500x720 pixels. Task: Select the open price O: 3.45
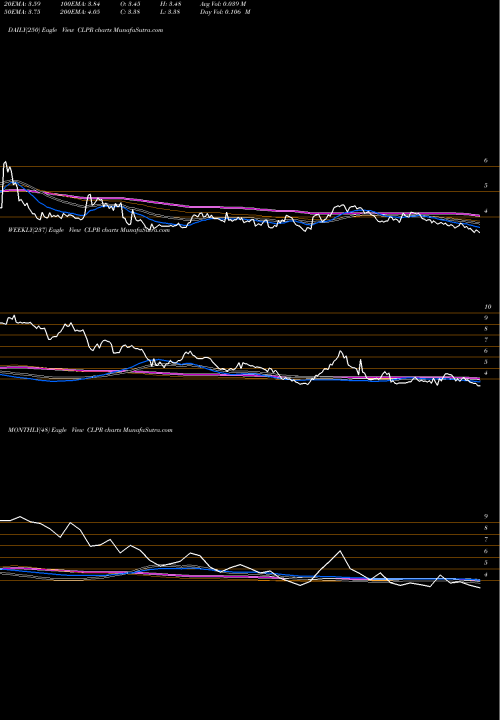pyautogui.click(x=130, y=4)
